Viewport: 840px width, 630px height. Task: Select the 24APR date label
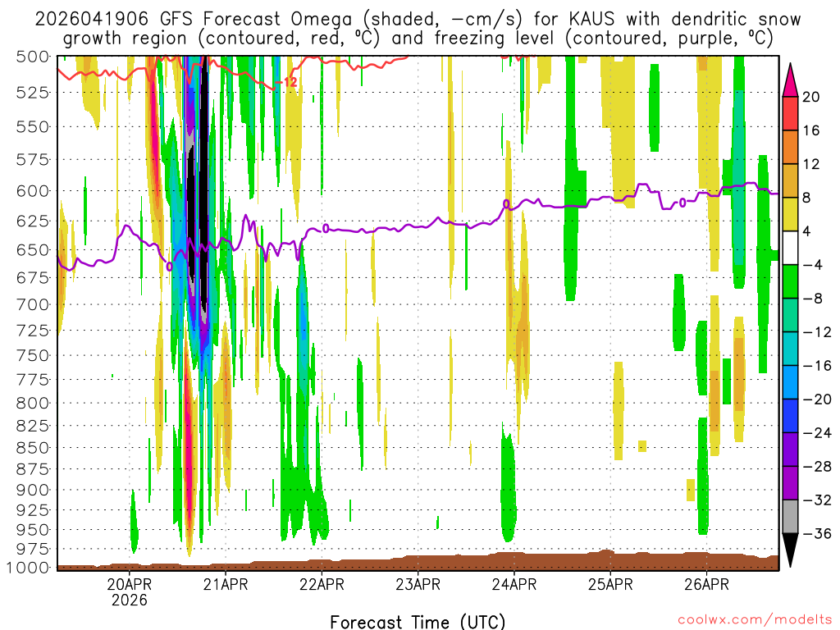point(514,584)
